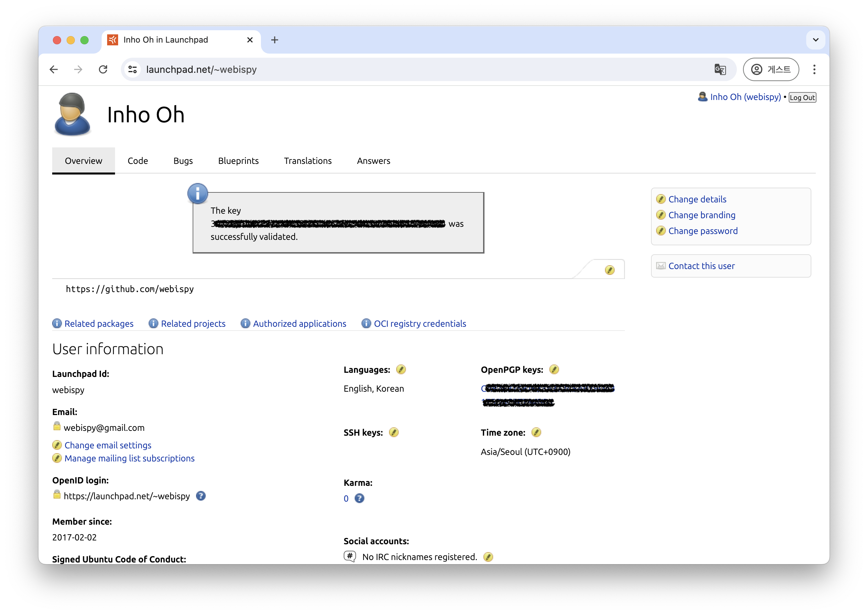Click the IRC hash speech bubble icon

coord(350,557)
